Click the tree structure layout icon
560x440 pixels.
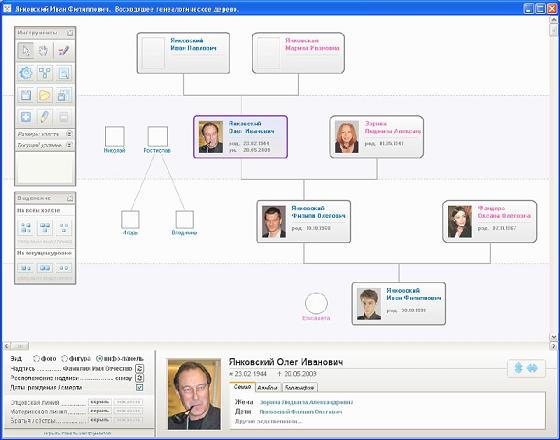tap(45, 73)
